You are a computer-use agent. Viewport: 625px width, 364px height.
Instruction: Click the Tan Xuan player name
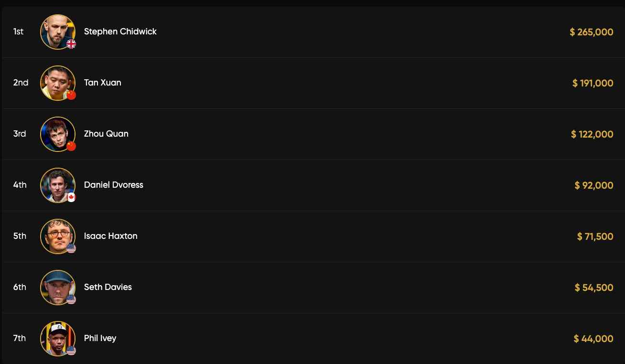click(x=102, y=83)
